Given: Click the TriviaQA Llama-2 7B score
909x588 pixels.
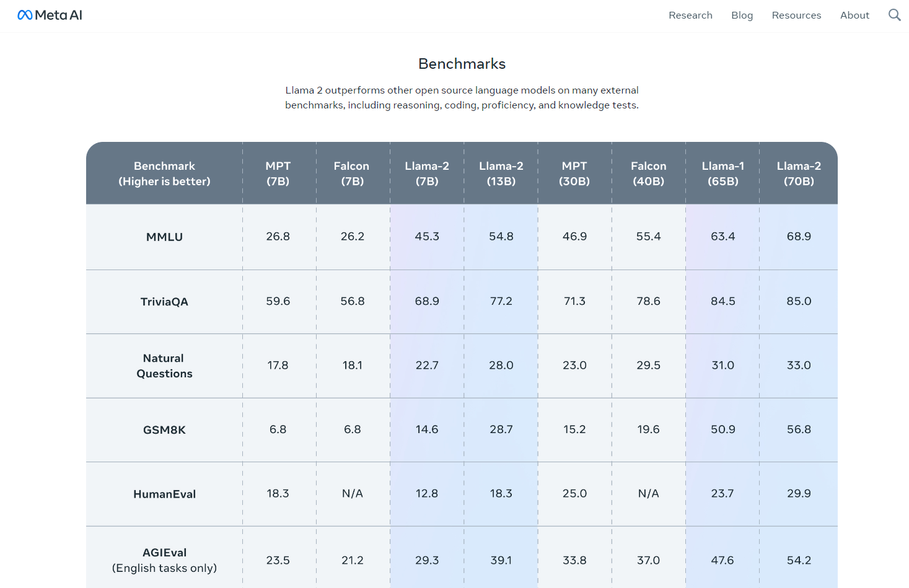Looking at the screenshot, I should (x=427, y=301).
